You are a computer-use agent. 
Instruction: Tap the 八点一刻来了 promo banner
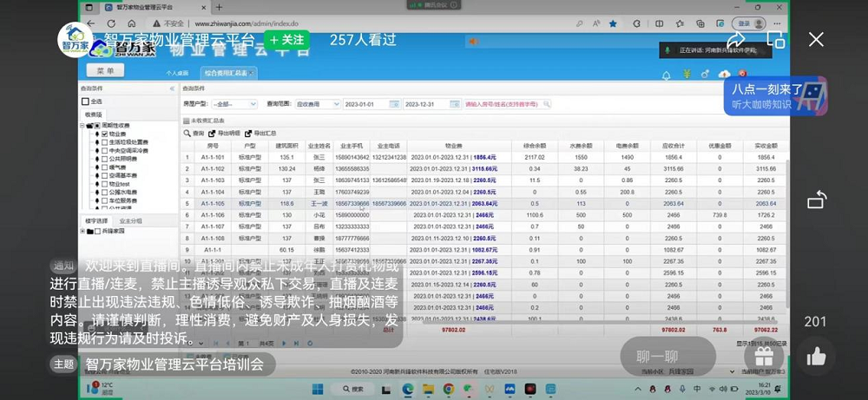(x=775, y=95)
